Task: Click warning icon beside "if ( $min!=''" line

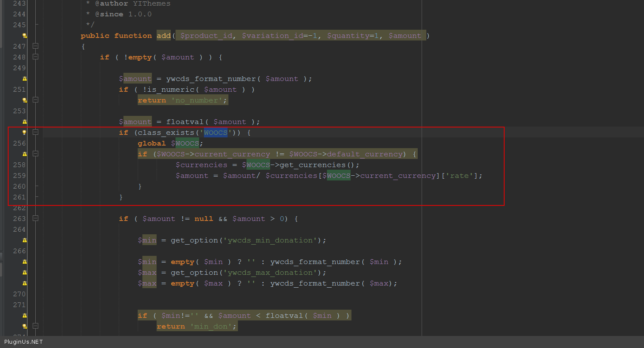Action: (25, 316)
